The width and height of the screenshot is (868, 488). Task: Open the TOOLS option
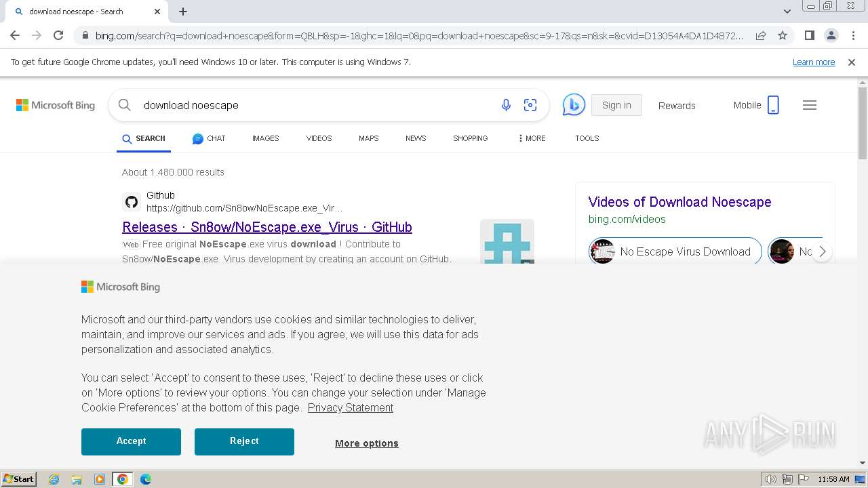[587, 138]
